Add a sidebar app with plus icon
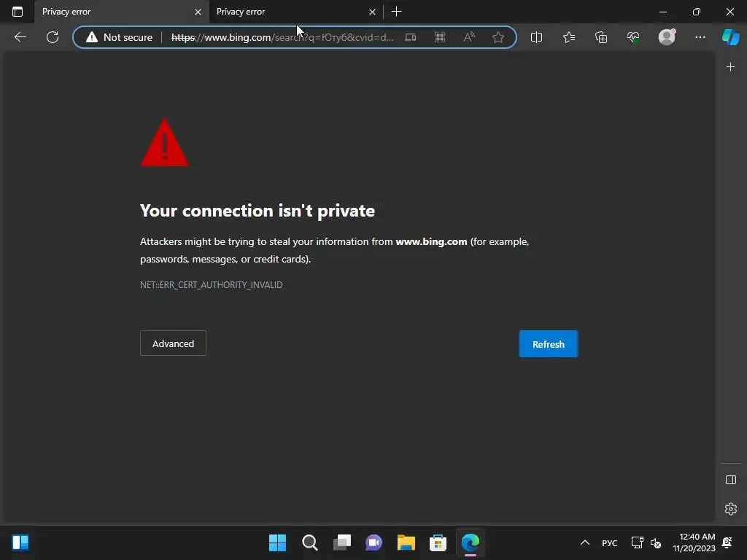Image resolution: width=747 pixels, height=560 pixels. click(x=730, y=67)
